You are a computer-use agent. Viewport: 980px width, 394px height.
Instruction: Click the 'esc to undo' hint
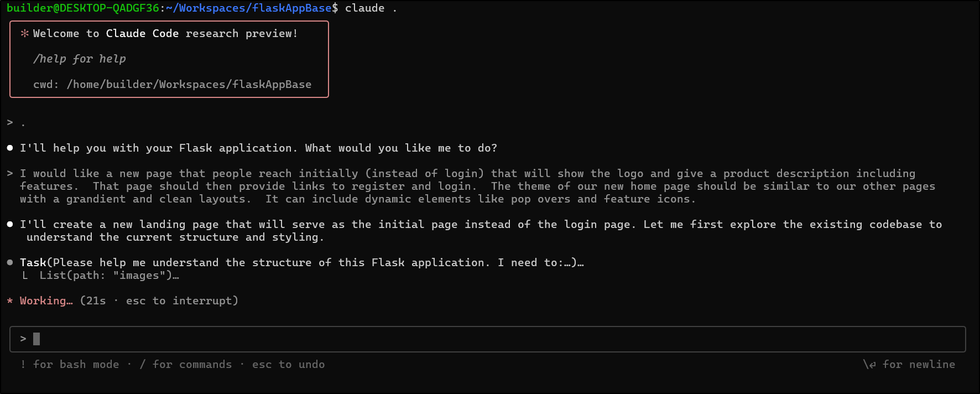click(289, 364)
